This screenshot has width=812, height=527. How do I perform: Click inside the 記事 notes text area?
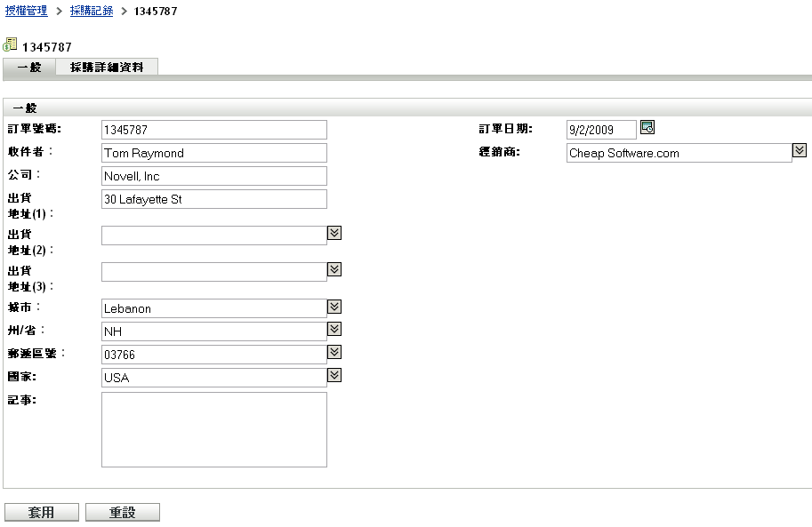click(x=214, y=429)
